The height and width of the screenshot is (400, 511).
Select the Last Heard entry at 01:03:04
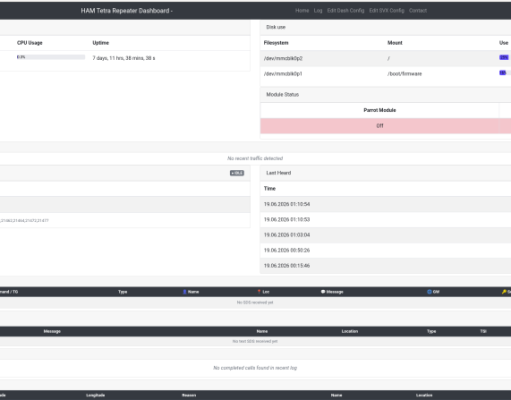(287, 235)
